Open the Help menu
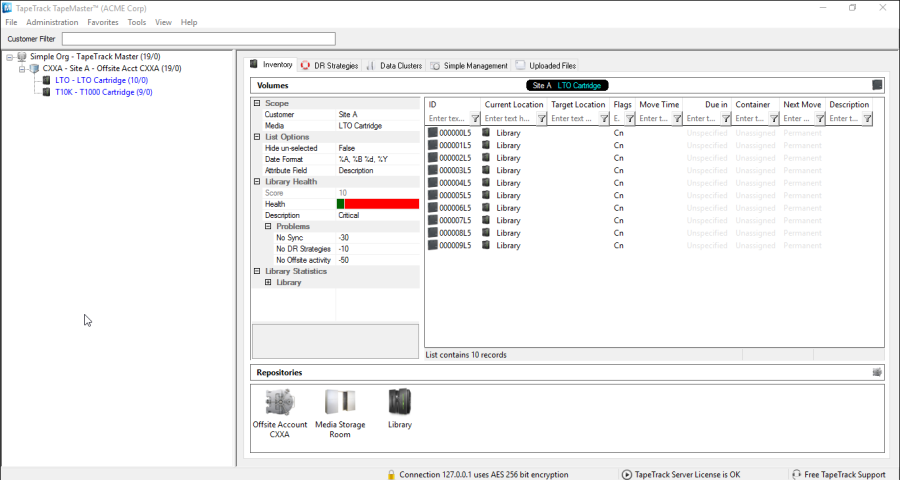Viewport: 900px width, 480px height. (189, 22)
